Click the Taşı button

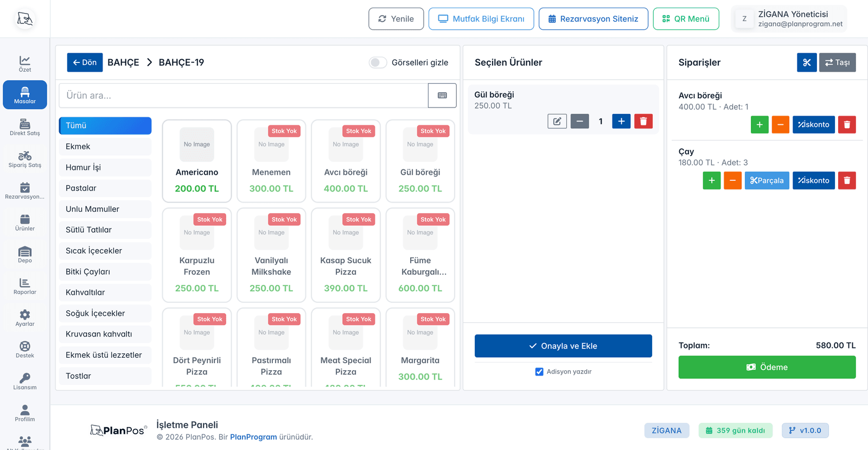click(x=838, y=62)
